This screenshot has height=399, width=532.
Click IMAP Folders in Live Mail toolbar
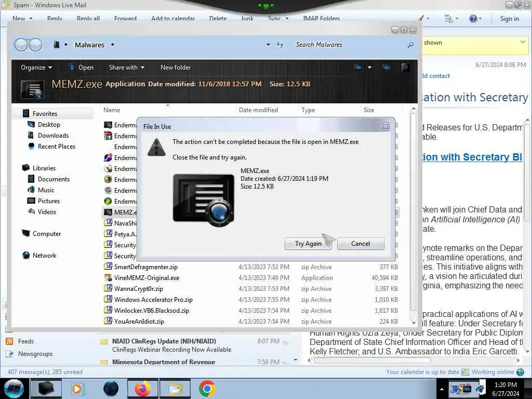321,18
